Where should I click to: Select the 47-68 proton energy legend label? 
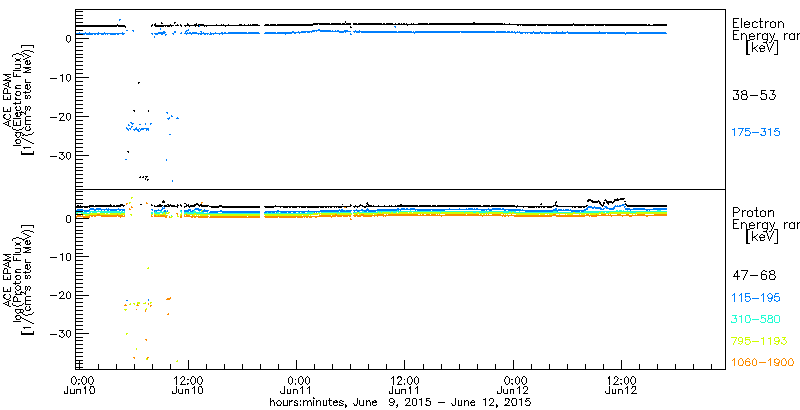[x=754, y=276]
